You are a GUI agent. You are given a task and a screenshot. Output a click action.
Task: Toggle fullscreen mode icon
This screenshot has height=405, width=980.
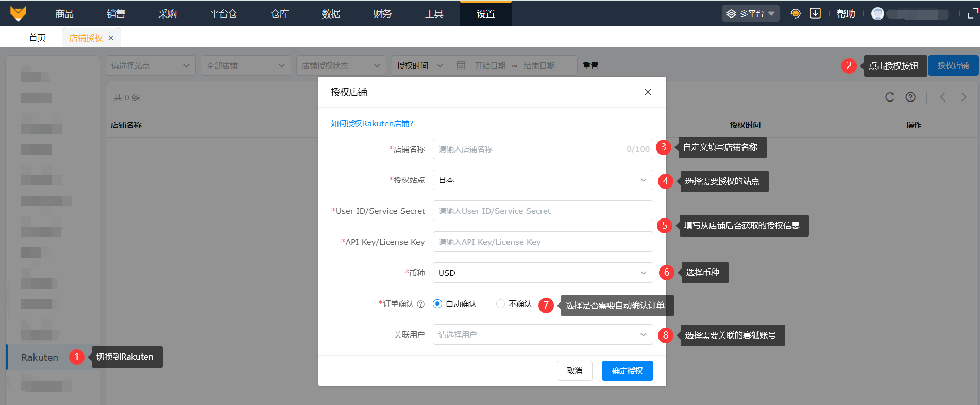coord(973,14)
